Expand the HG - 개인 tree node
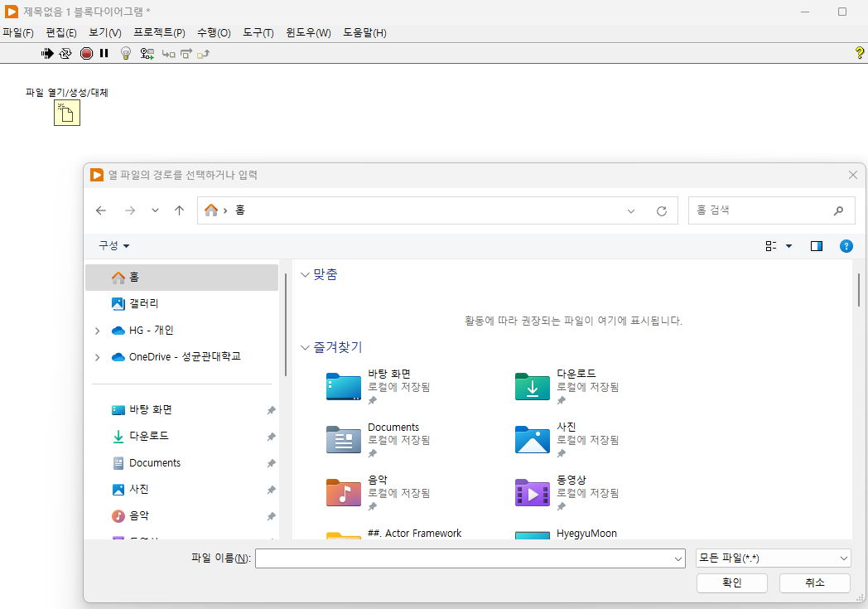This screenshot has width=868, height=609. 98,331
